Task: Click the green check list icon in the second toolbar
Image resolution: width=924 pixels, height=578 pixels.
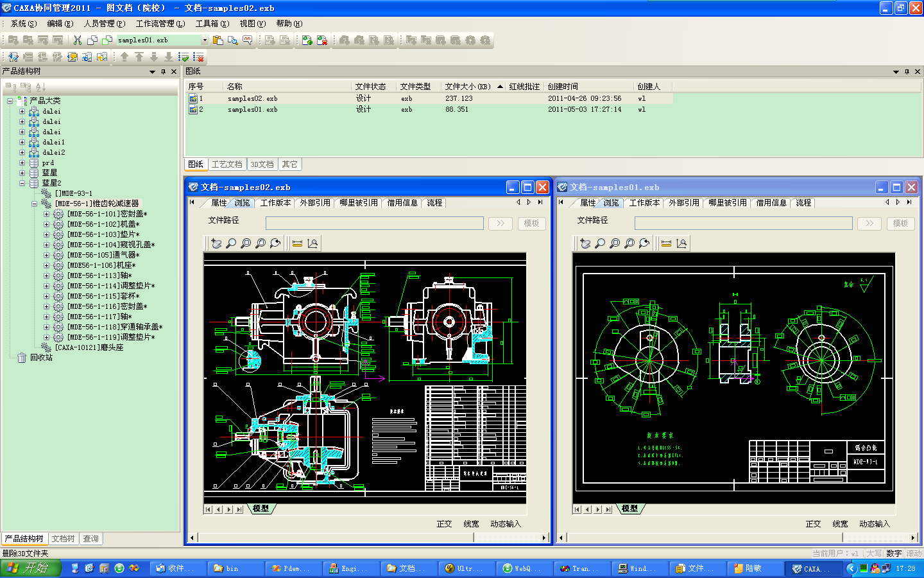Action: click(184, 57)
